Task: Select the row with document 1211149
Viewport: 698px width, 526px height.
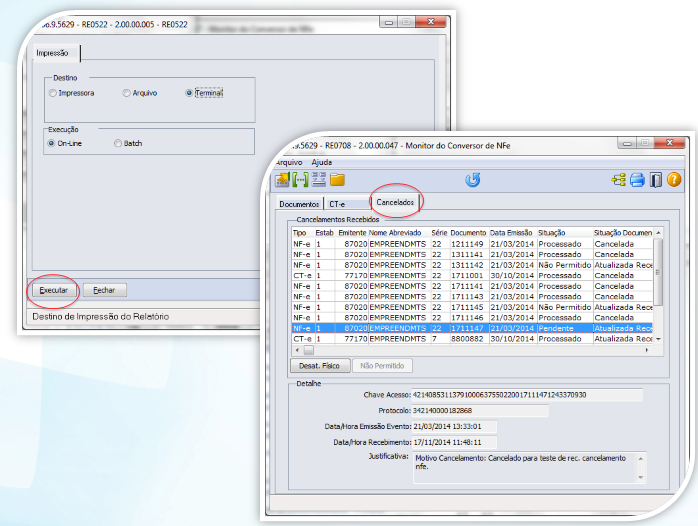Action: (472, 244)
